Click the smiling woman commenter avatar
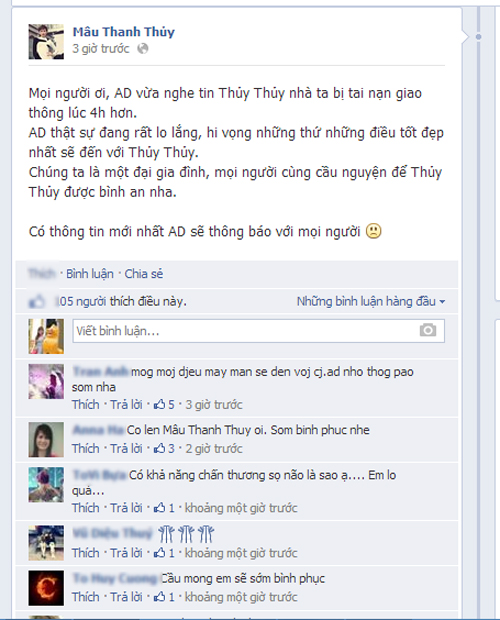Image resolution: width=500 pixels, height=620 pixels. pyautogui.click(x=46, y=440)
